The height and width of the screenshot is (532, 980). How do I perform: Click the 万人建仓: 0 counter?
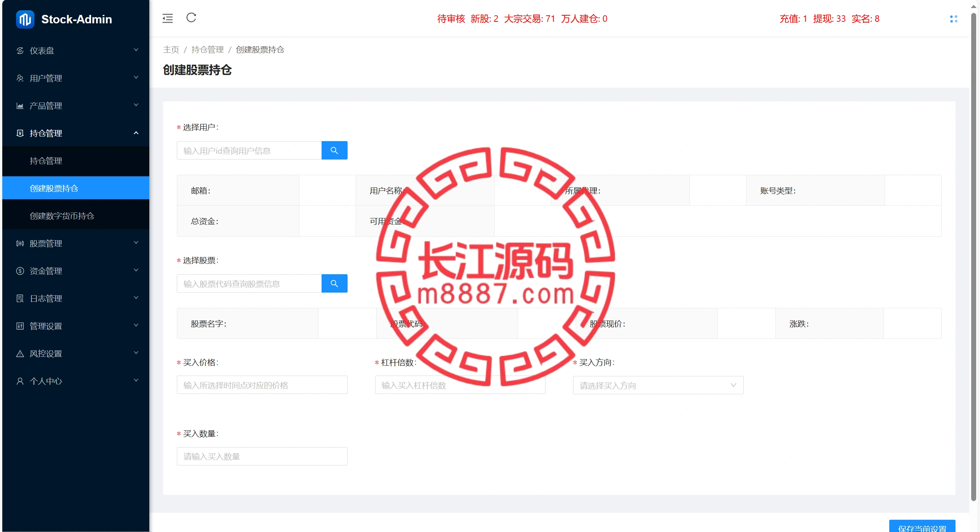(x=585, y=19)
